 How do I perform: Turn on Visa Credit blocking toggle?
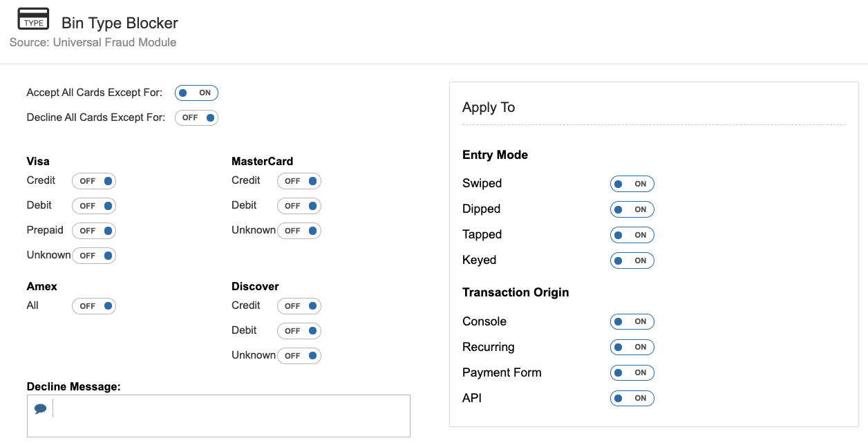[x=94, y=181]
